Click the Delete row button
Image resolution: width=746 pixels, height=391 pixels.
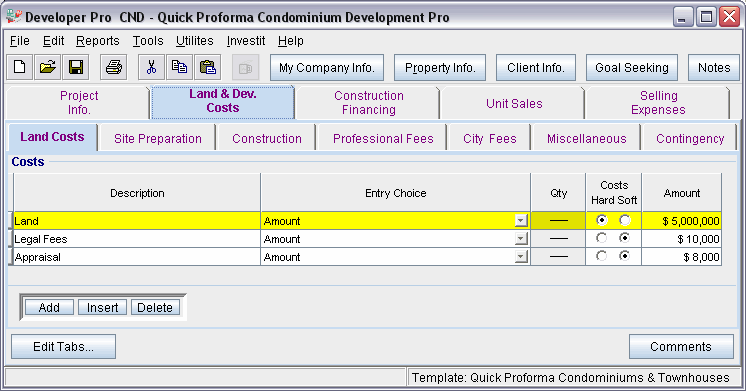coord(155,307)
